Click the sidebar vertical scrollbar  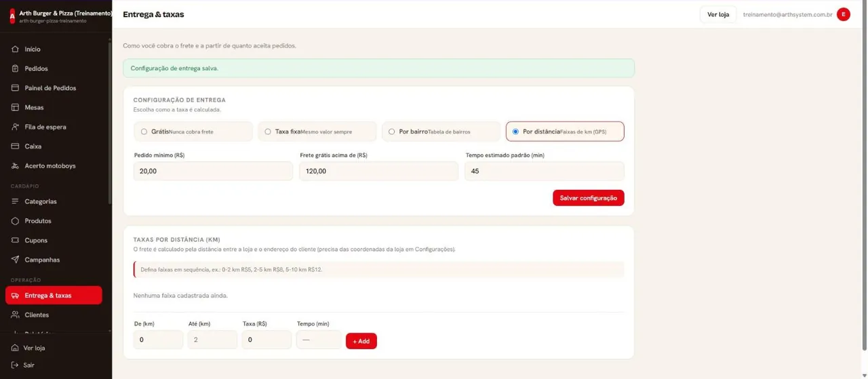(110, 122)
